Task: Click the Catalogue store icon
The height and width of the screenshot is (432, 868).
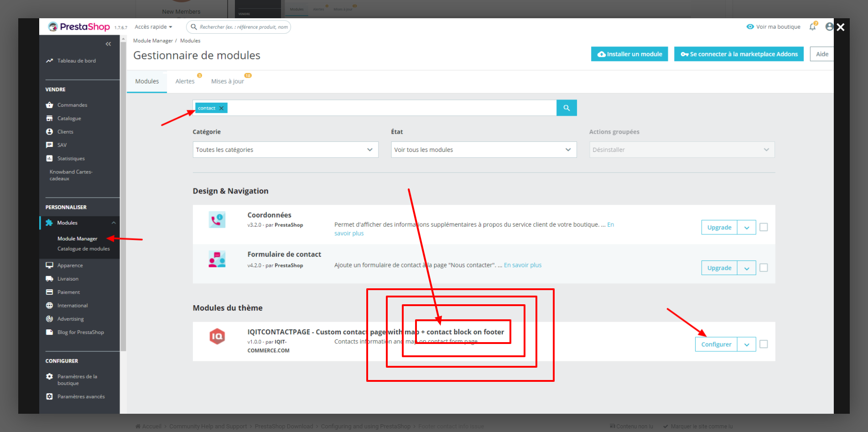Action: pyautogui.click(x=49, y=118)
